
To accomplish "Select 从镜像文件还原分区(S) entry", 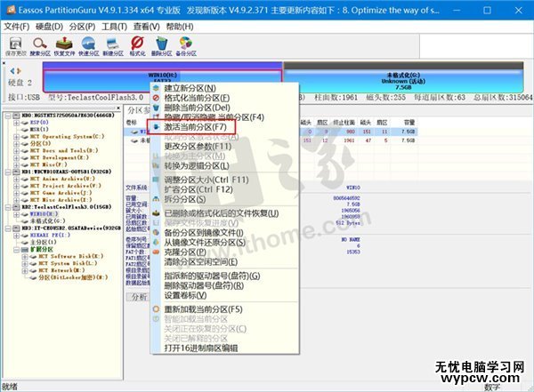I will tap(225, 243).
